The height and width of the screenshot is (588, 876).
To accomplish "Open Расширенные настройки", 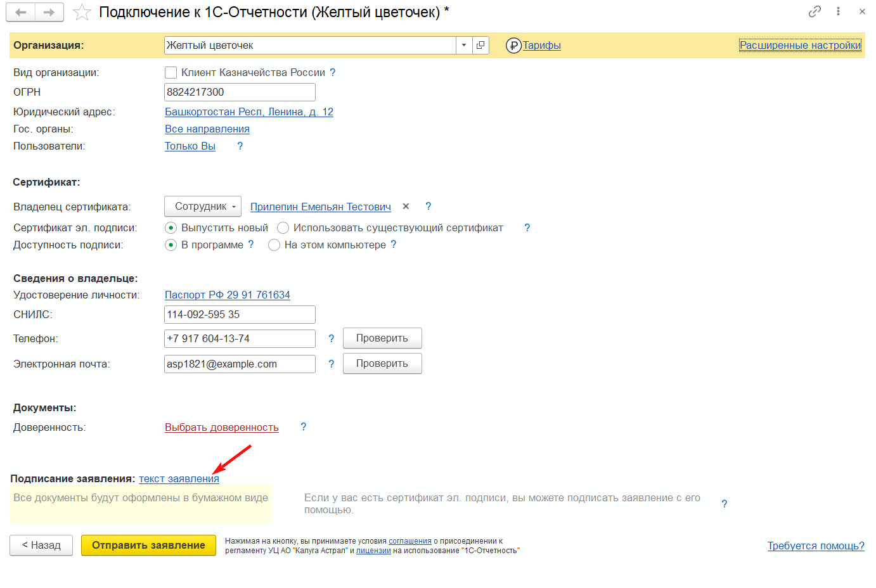I will tap(800, 46).
